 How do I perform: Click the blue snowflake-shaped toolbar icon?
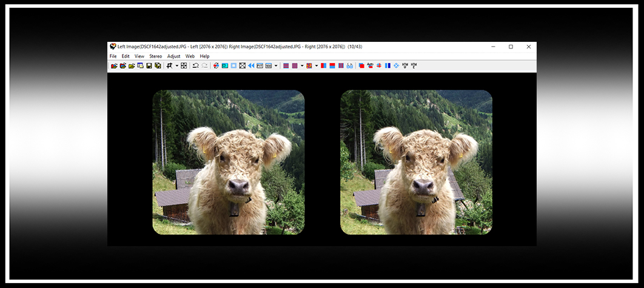(x=396, y=65)
